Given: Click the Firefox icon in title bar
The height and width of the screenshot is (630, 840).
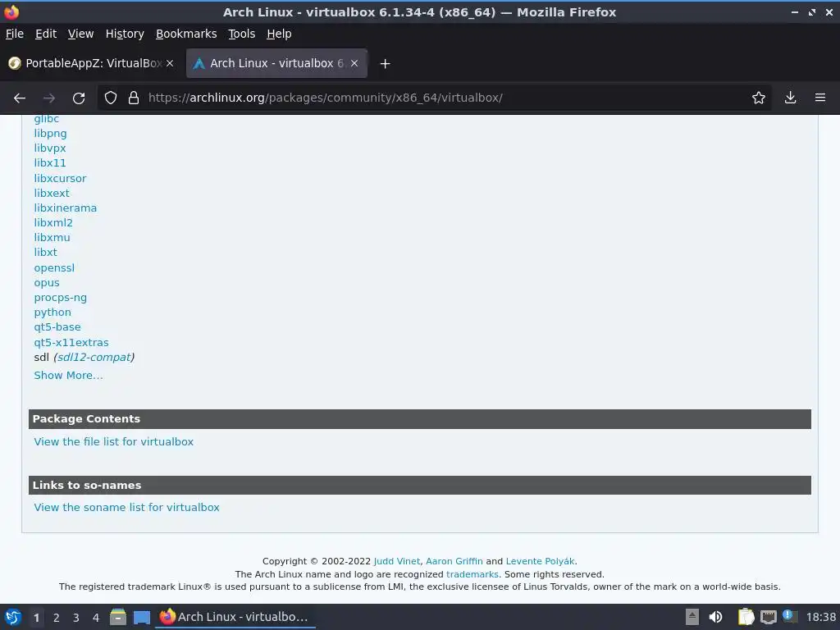Looking at the screenshot, I should [11, 11].
